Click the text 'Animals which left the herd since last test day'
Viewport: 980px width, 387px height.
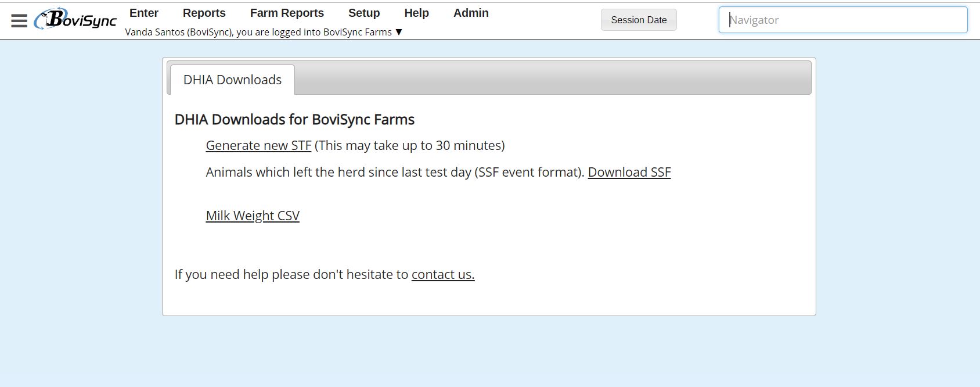coord(338,172)
